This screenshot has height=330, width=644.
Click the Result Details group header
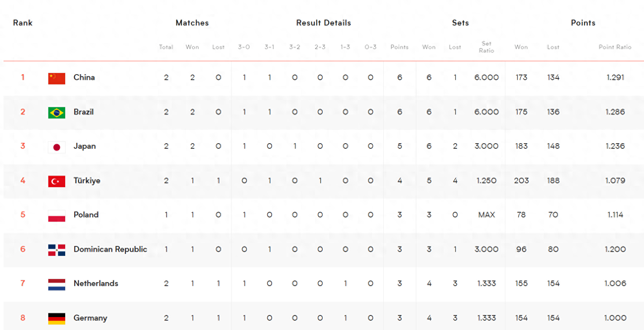coord(324,23)
